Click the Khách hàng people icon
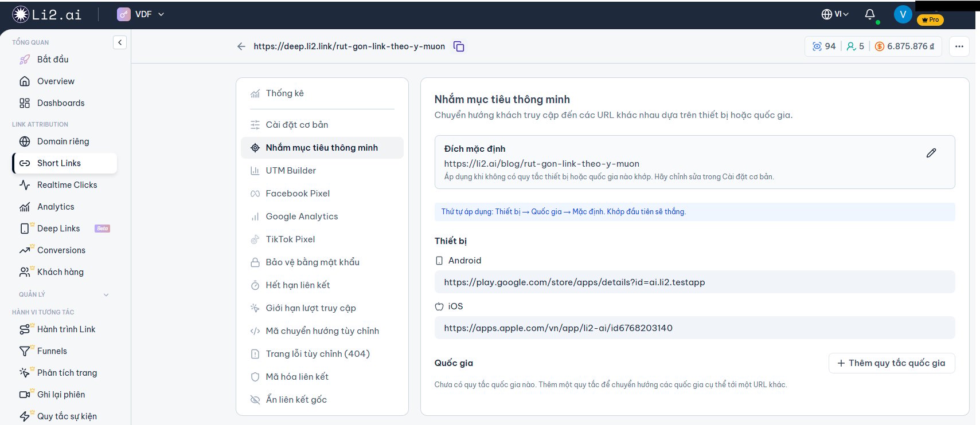980x425 pixels. point(25,272)
